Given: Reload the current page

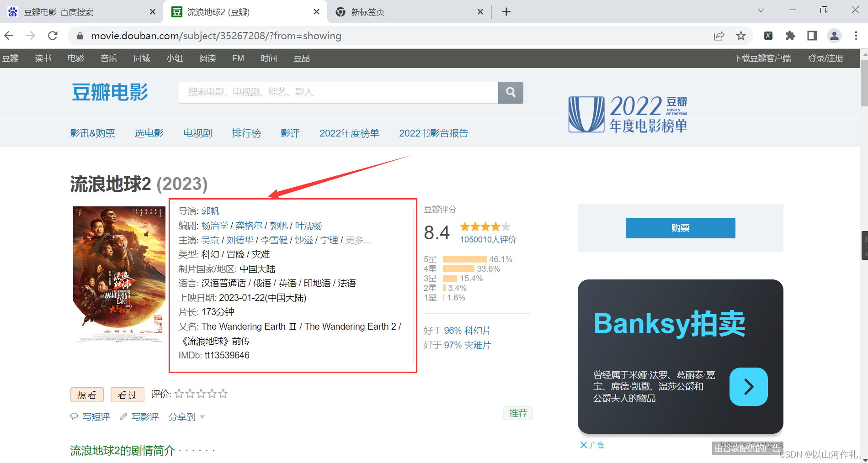Looking at the screenshot, I should (53, 36).
